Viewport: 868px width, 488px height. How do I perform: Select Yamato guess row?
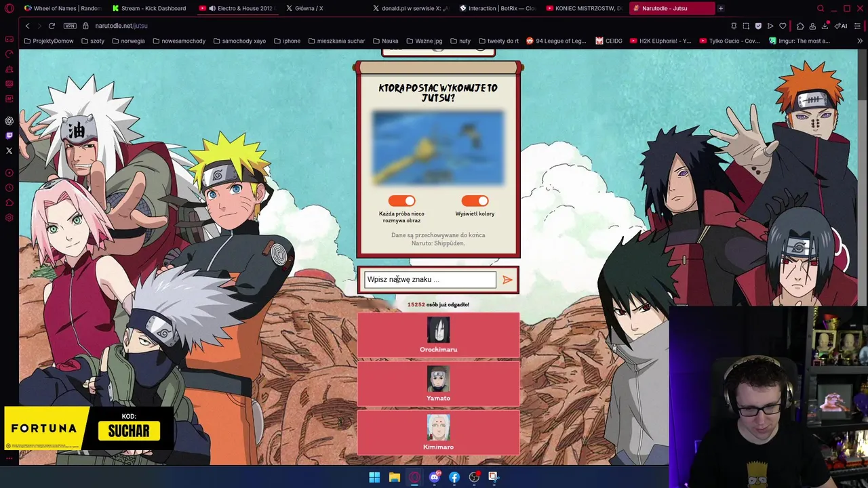tap(438, 383)
